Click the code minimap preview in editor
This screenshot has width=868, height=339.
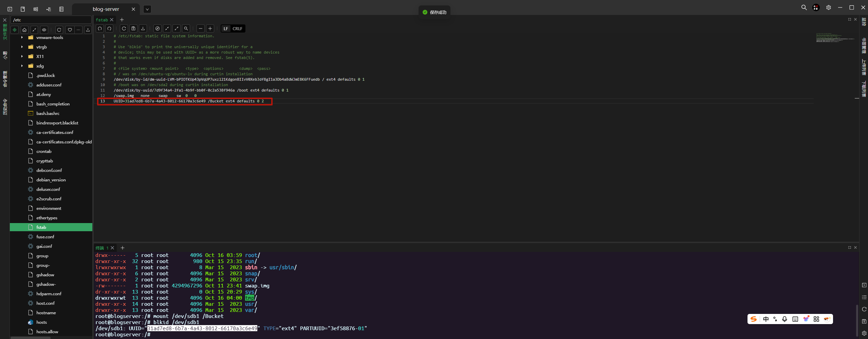(x=834, y=38)
